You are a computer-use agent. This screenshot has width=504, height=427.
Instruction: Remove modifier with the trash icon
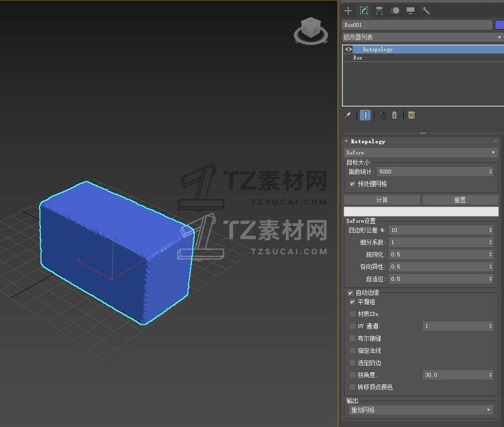[394, 116]
